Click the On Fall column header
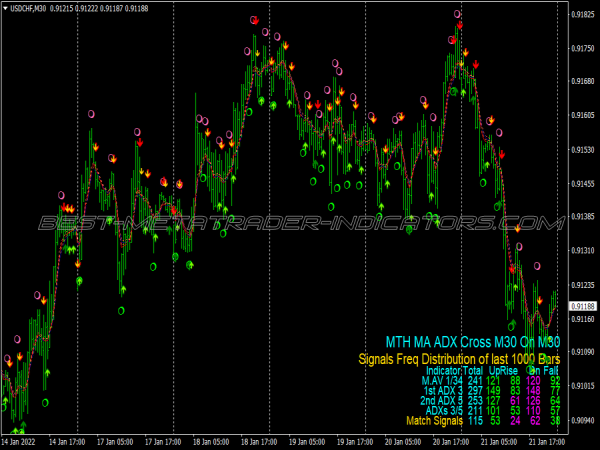The width and height of the screenshot is (600, 450). (544, 370)
